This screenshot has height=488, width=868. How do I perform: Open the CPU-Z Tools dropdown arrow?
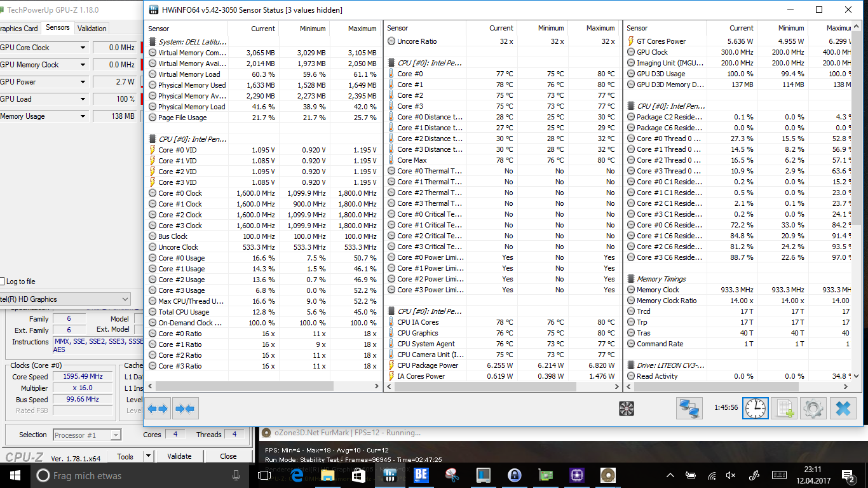[148, 456]
